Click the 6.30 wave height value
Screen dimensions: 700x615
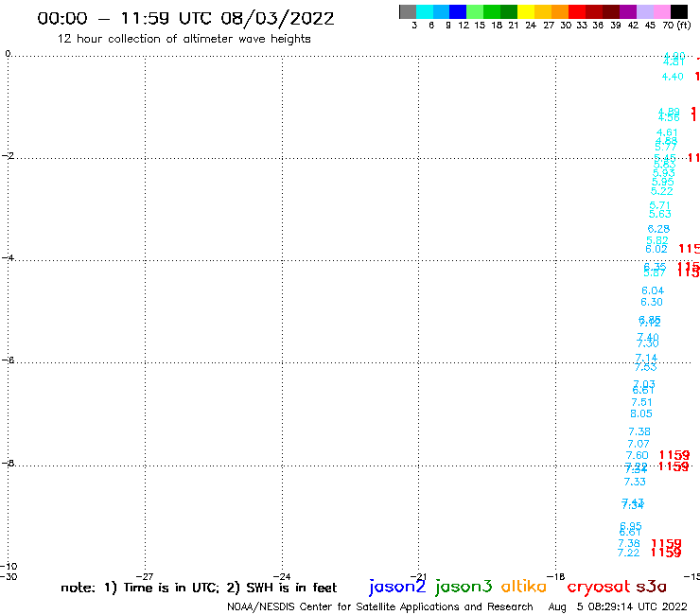coord(652,303)
